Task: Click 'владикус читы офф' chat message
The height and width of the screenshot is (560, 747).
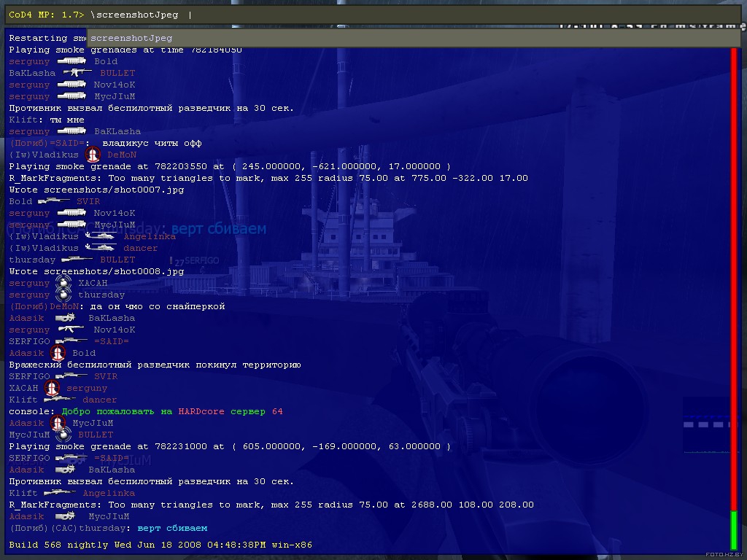Action: click(152, 143)
